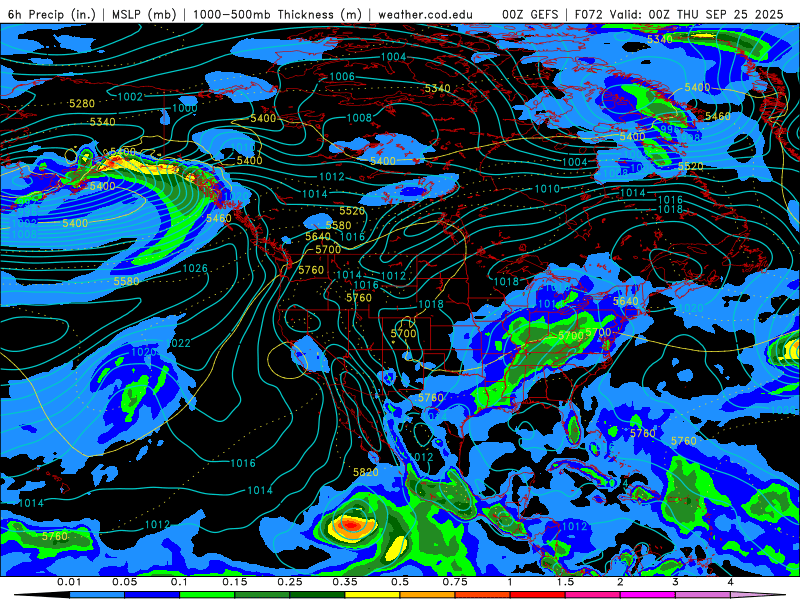Click the 1026 isobar label over Pacific
The height and width of the screenshot is (600, 800).
click(x=195, y=268)
